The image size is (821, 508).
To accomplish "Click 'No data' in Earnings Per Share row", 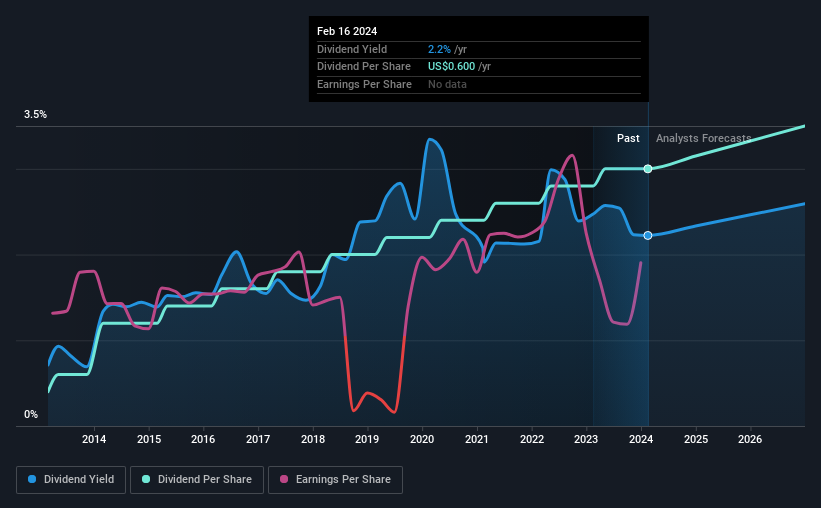I will (448, 84).
